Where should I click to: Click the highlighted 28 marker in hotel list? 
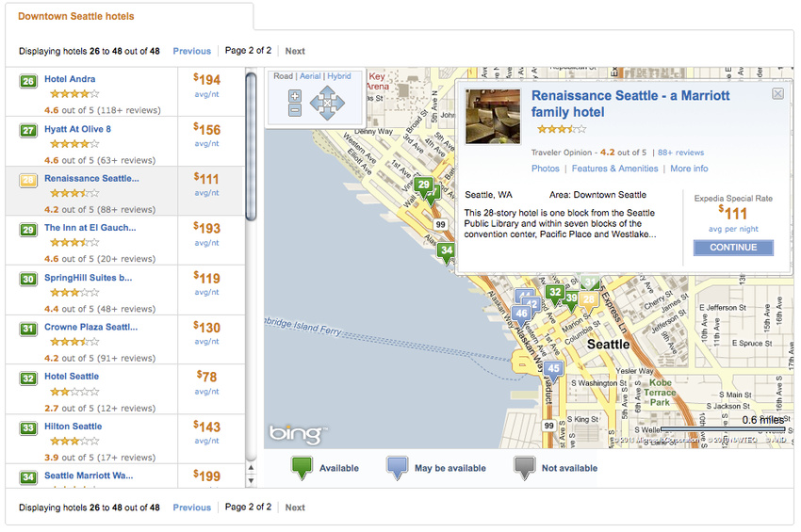click(28, 180)
